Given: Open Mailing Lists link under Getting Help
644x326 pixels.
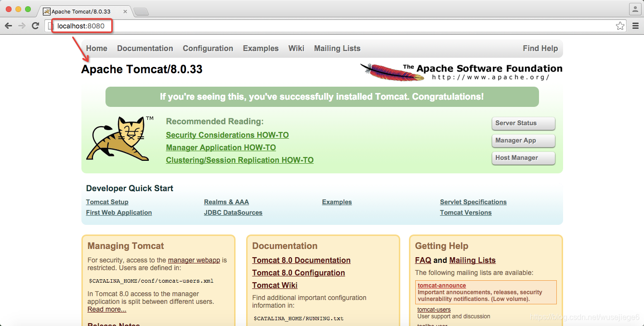Looking at the screenshot, I should [x=472, y=261].
